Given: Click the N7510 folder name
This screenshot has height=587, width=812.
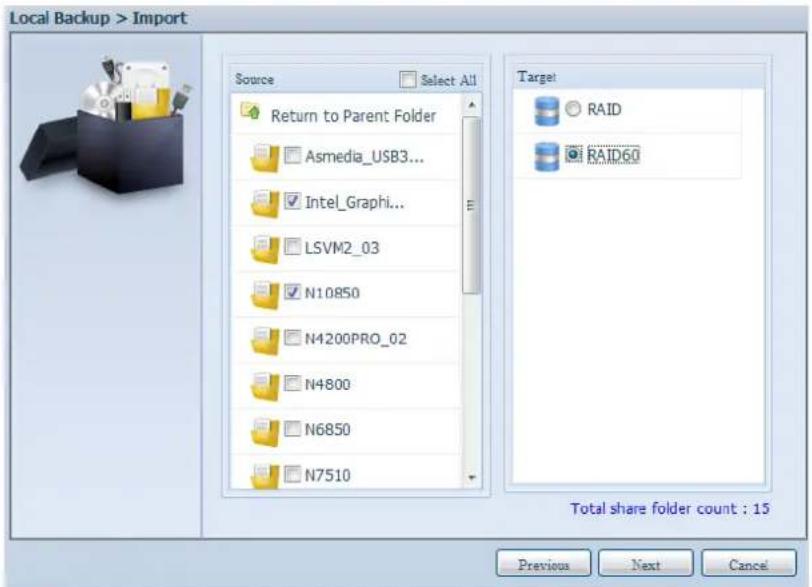Looking at the screenshot, I should click(328, 475).
